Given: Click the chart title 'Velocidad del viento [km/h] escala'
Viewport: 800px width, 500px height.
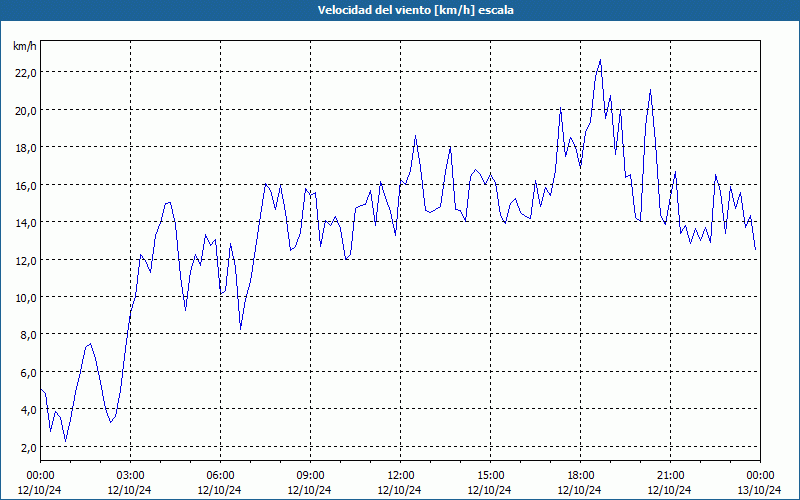Looking at the screenshot, I should tap(415, 10).
